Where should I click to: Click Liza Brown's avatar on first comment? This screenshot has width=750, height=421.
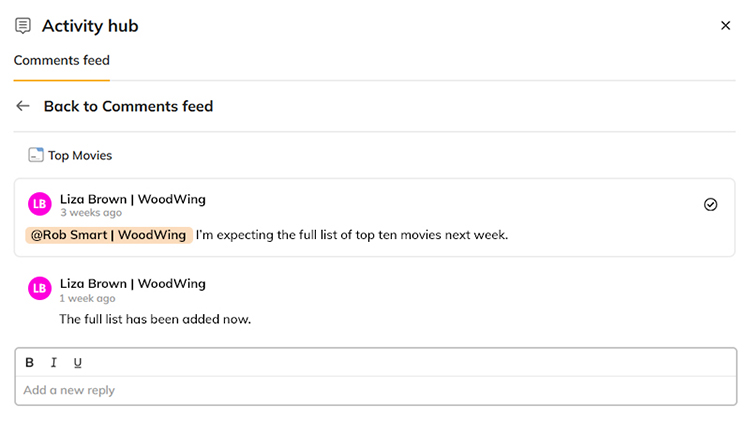coord(40,204)
